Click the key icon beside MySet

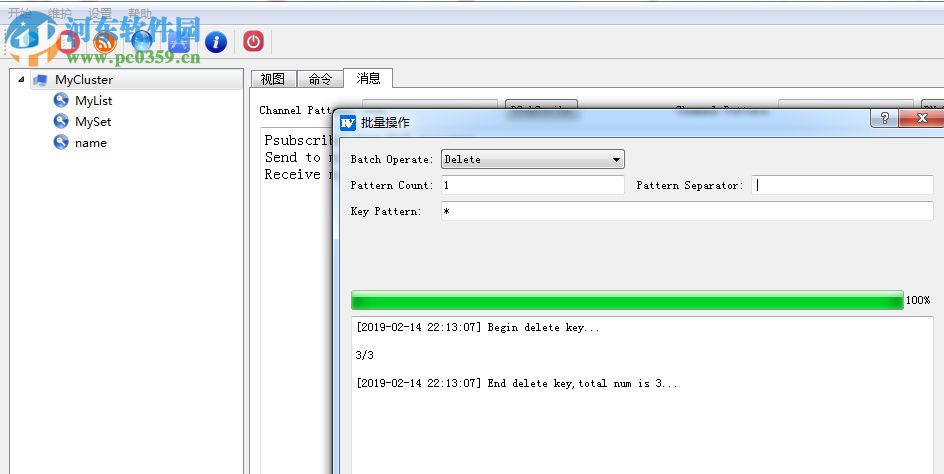(x=61, y=122)
